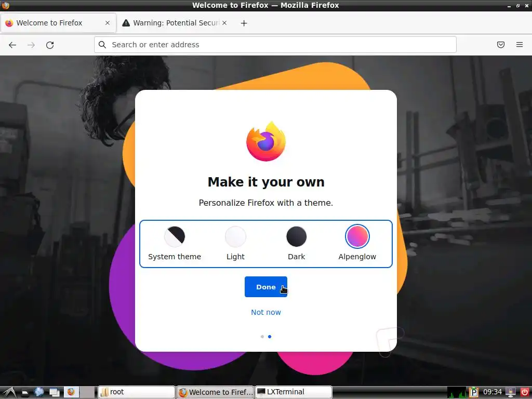
Task: Focus the Search or enter address bar
Action: (275, 45)
